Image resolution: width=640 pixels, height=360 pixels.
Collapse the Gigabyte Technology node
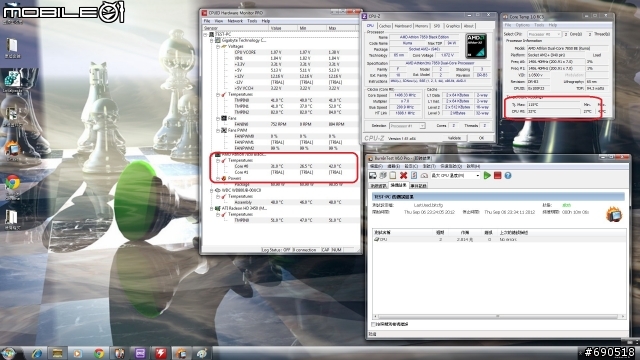[x=212, y=41]
